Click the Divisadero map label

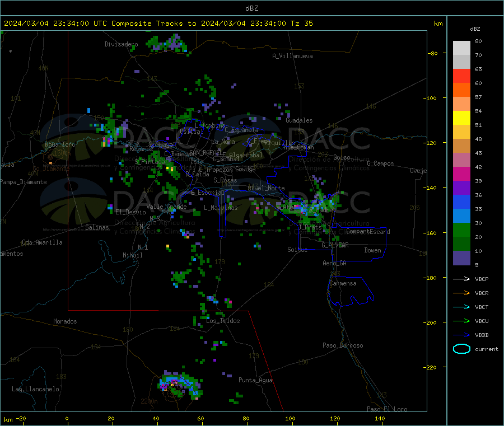[121, 44]
